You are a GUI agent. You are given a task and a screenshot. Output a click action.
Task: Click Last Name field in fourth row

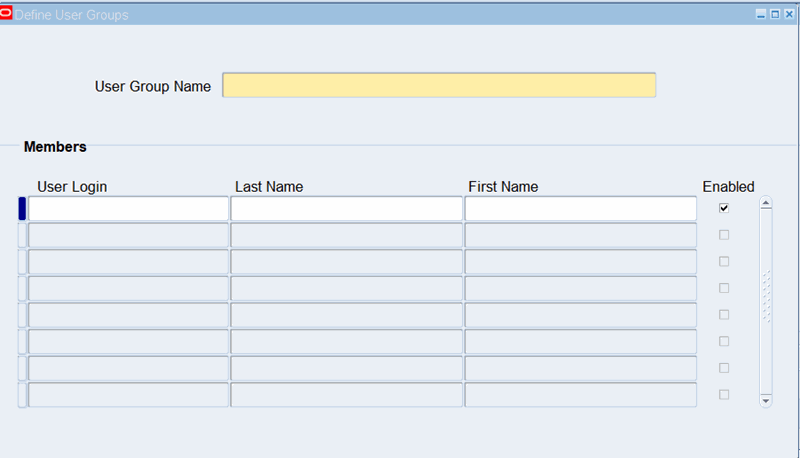346,288
